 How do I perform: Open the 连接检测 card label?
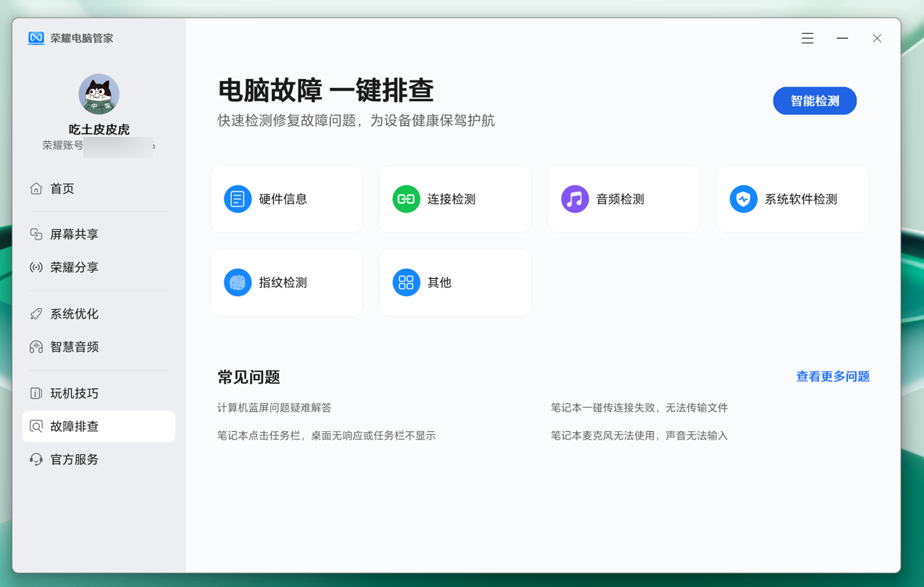pos(451,199)
